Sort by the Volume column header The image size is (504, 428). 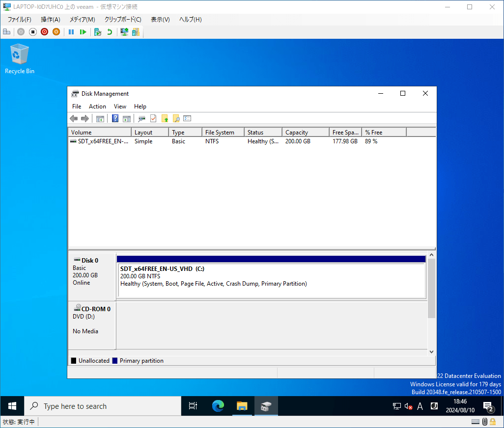[x=100, y=133]
